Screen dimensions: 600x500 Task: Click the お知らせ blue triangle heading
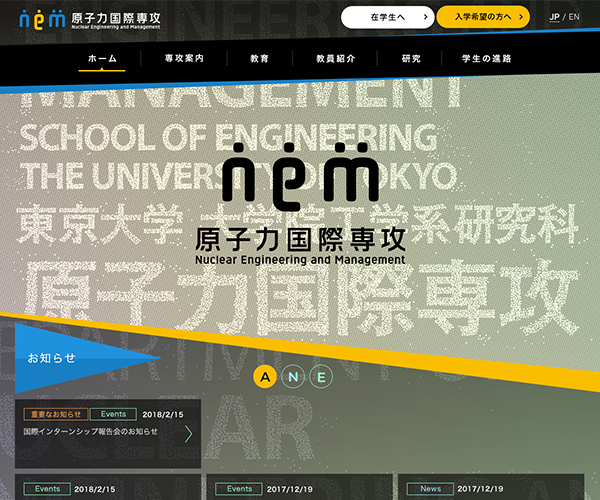pos(52,358)
